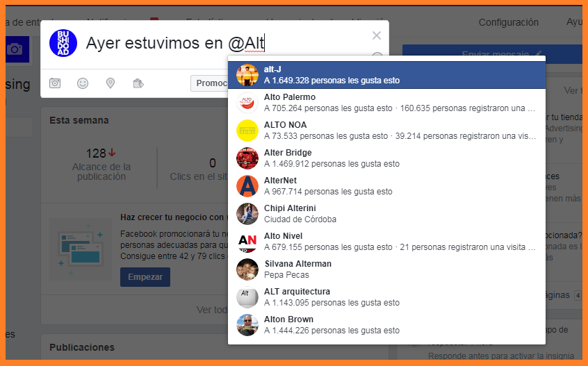Click the photo/video camera icon in composer
Image resolution: width=588 pixels, height=366 pixels.
(55, 83)
